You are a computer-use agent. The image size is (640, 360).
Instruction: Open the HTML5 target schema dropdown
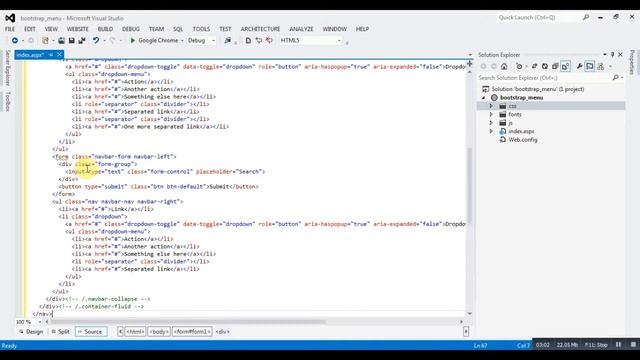pos(339,40)
